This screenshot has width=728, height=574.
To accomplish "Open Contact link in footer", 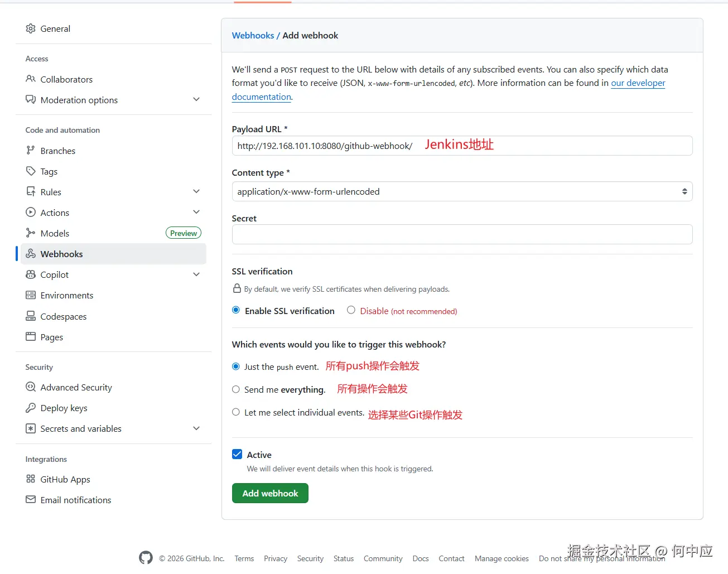I will coord(451,558).
